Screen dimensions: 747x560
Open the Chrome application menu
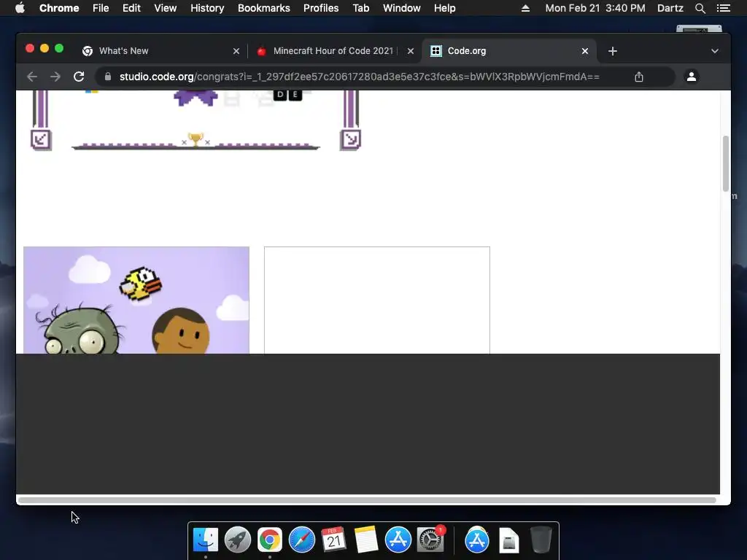coord(59,8)
